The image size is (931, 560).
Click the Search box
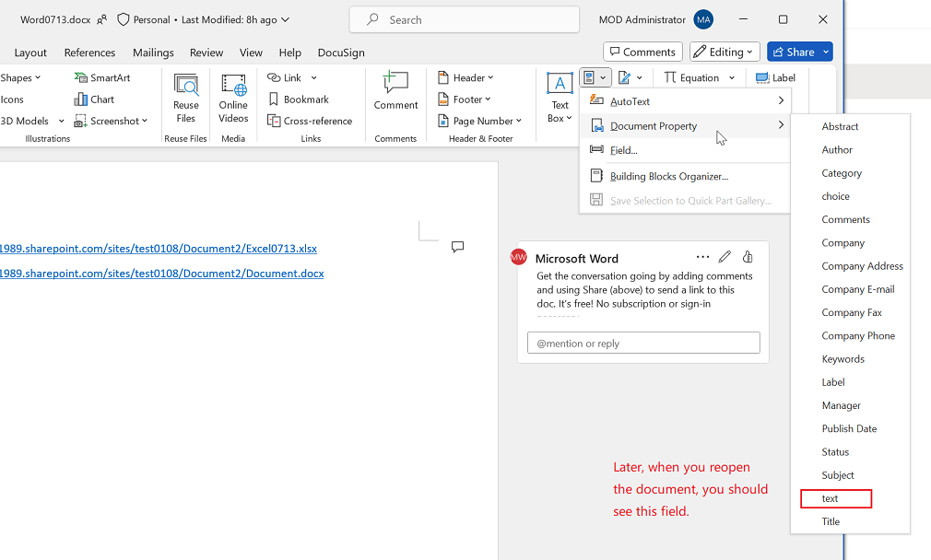click(465, 19)
